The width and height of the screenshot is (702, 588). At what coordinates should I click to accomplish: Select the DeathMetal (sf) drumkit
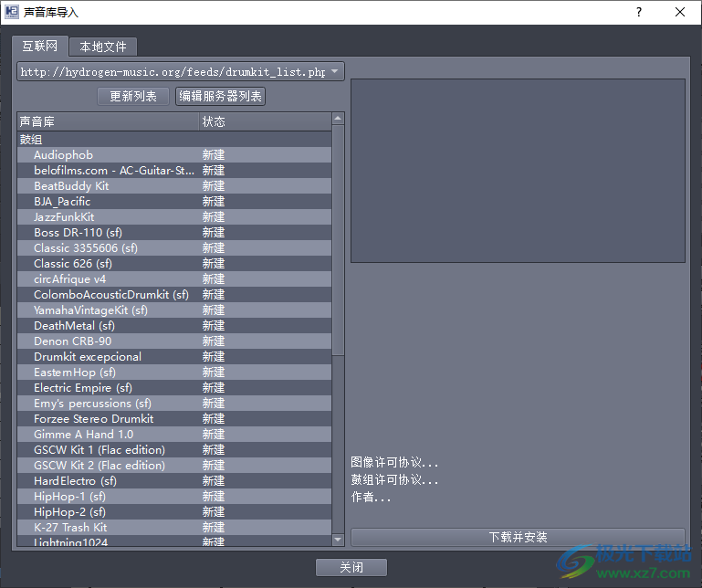(x=174, y=326)
